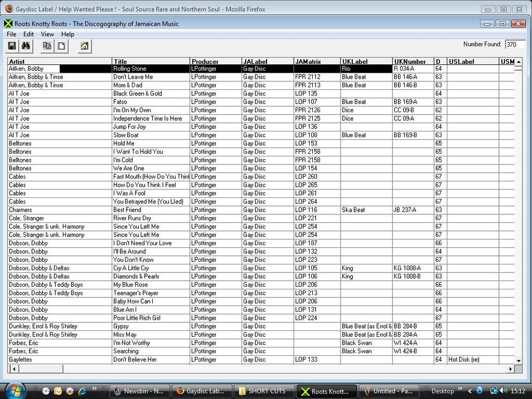Click the Jamaican flag app icon in title bar
The image size is (532, 399).
(8, 23)
